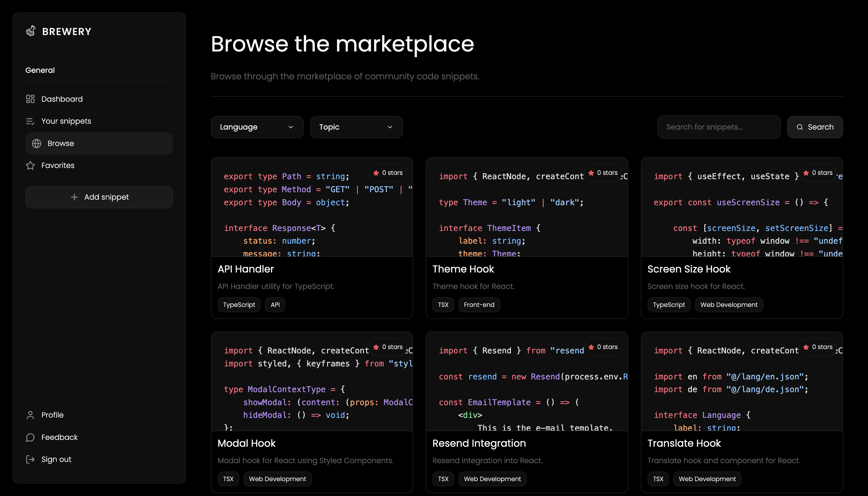The height and width of the screenshot is (496, 868).
Task: Click the Translate Hook code preview
Action: pyautogui.click(x=742, y=381)
